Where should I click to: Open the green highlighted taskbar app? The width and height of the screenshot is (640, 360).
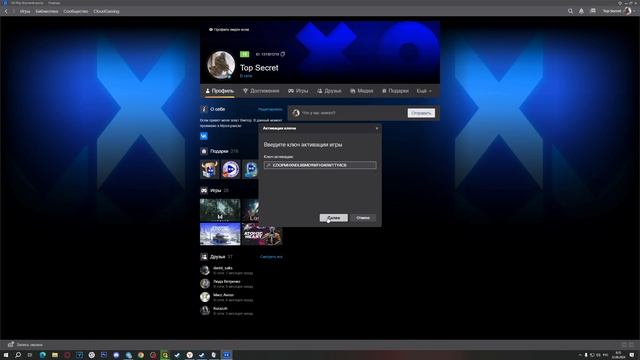pos(165,355)
